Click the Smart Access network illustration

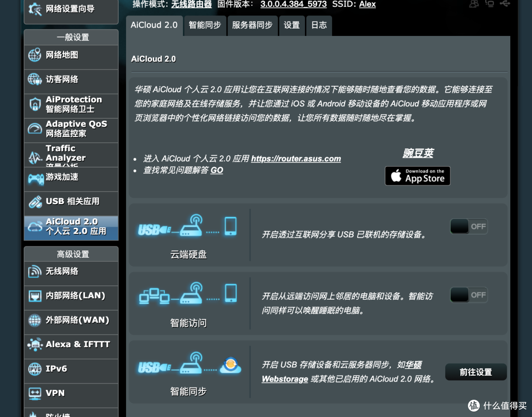(188, 293)
